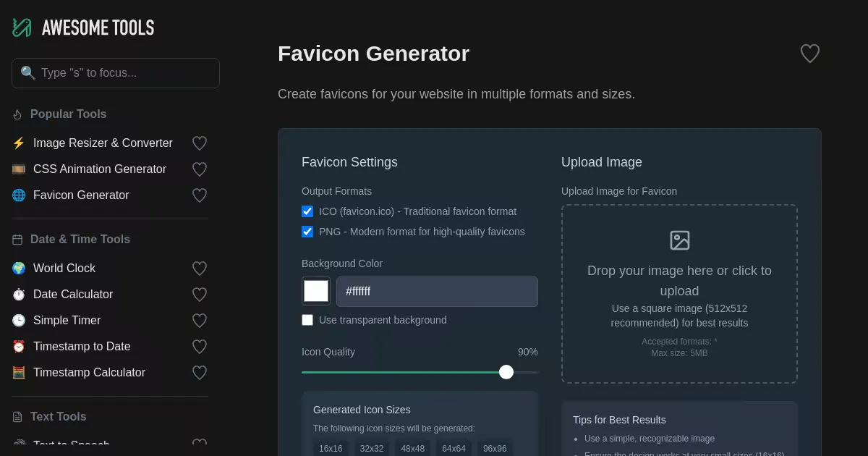The width and height of the screenshot is (868, 456).
Task: Click the Icon Quality slider handle
Action: 506,372
